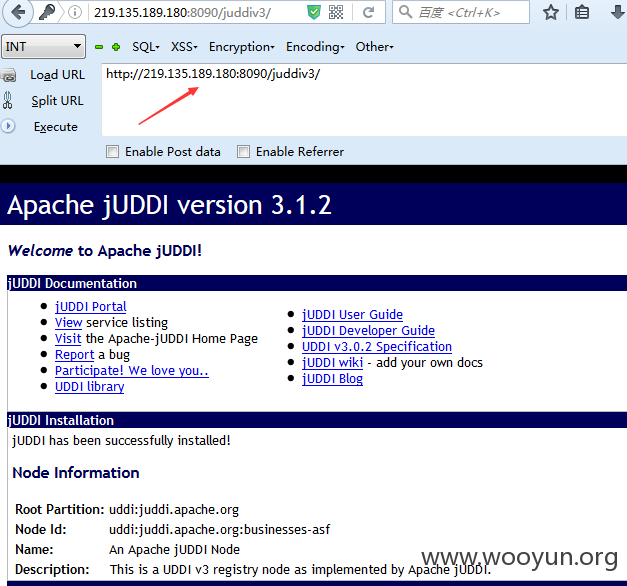The height and width of the screenshot is (586, 627).
Task: Click the Split URL button
Action: point(58,101)
